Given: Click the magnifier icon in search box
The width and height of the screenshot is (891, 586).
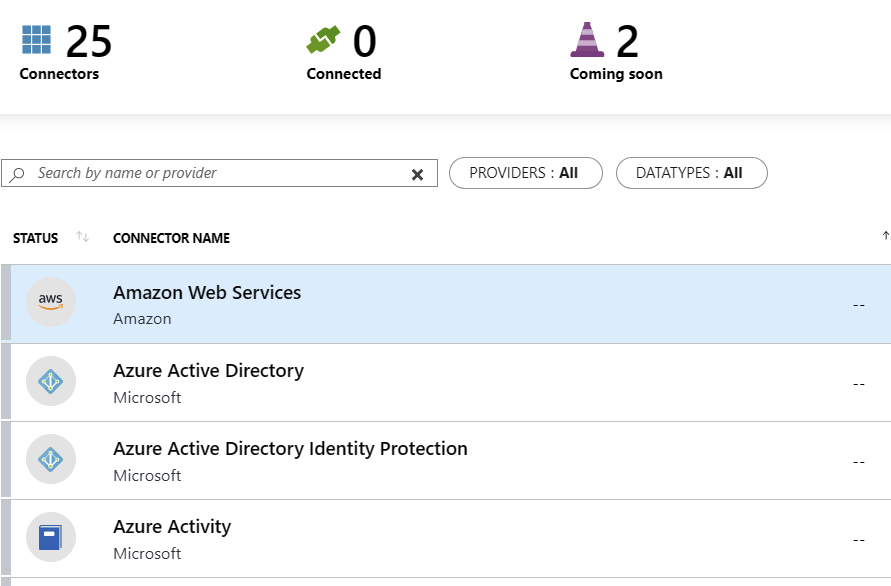Looking at the screenshot, I should tap(18, 174).
